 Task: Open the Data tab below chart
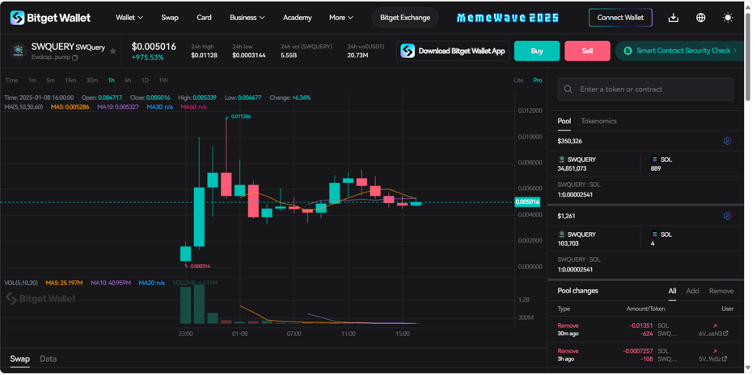tap(48, 359)
